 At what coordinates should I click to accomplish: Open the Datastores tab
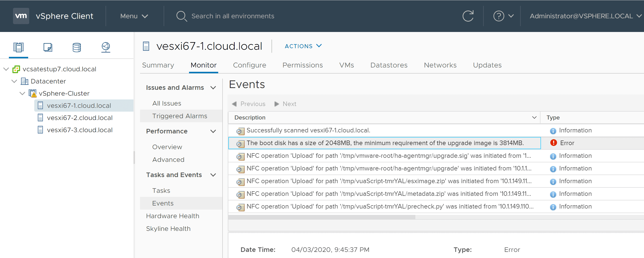(x=389, y=65)
